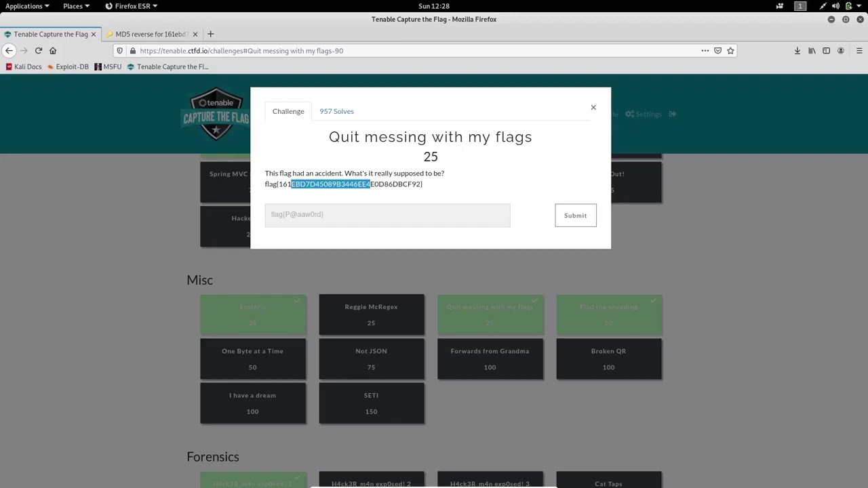Save page to Pocket
Screen dimensions: 868x488
(718, 51)
